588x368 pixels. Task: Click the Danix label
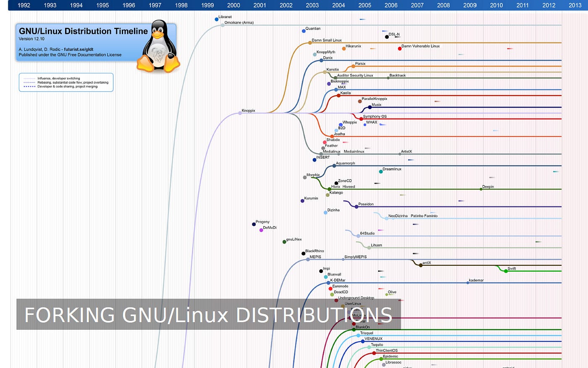pyautogui.click(x=328, y=58)
